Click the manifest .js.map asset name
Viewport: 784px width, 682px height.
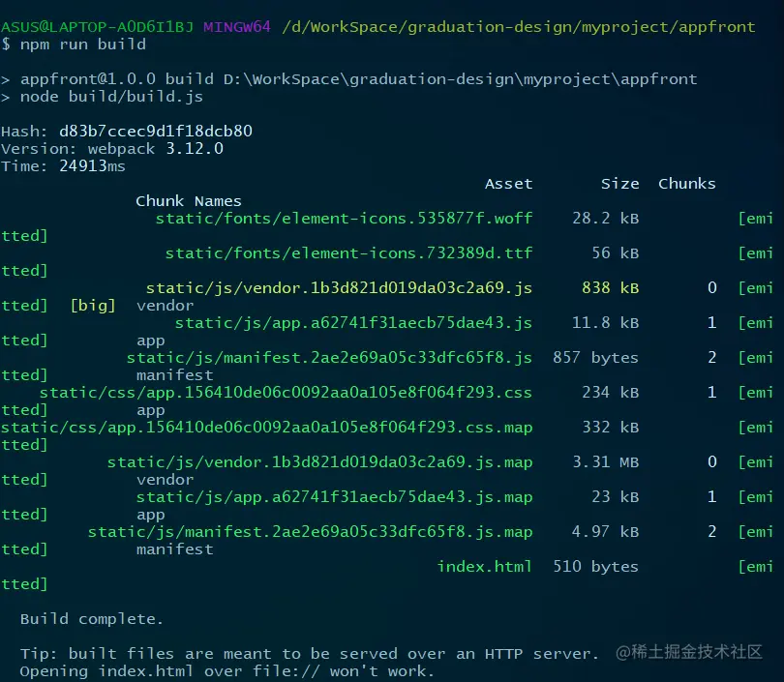[x=310, y=532]
